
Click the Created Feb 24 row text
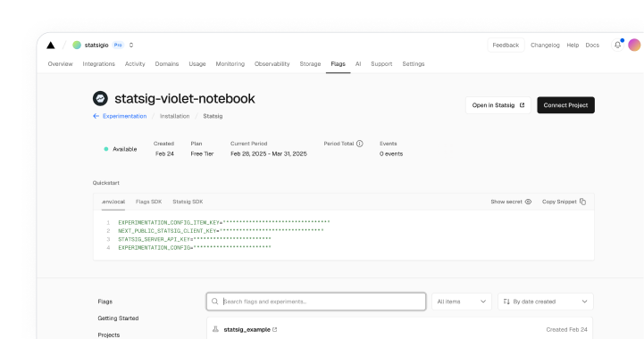coord(566,329)
